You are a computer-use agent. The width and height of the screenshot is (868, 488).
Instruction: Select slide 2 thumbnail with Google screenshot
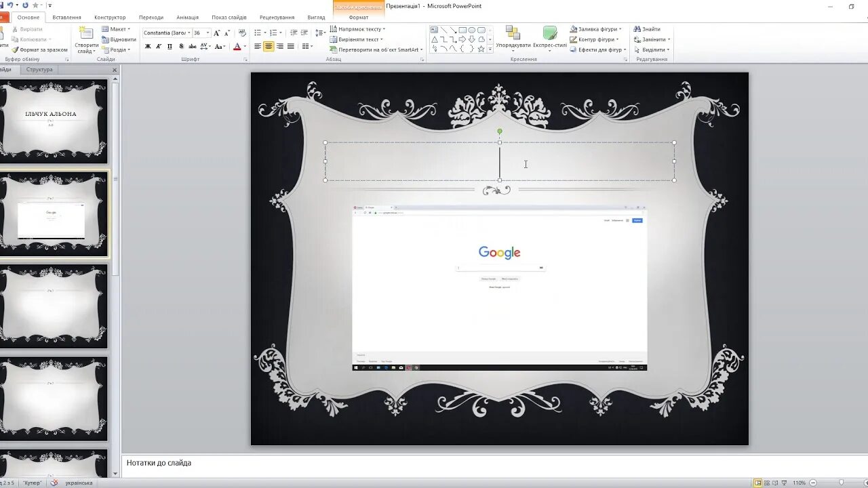click(x=54, y=213)
